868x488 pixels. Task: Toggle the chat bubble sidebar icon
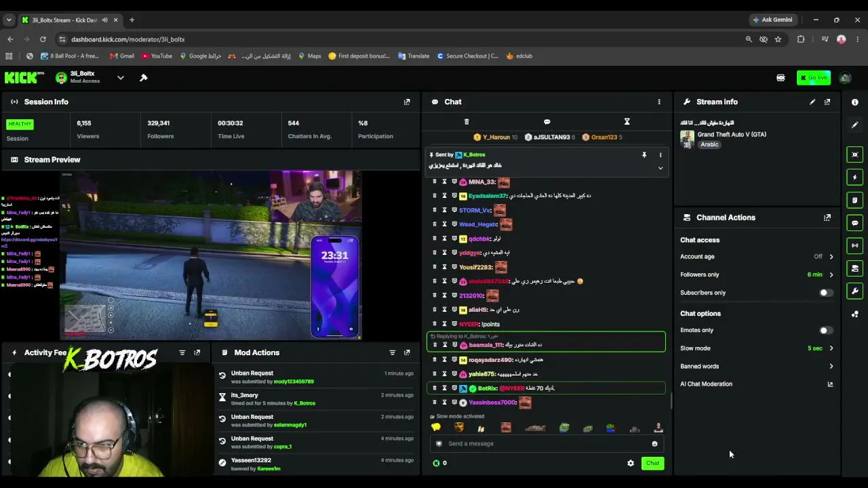point(855,223)
